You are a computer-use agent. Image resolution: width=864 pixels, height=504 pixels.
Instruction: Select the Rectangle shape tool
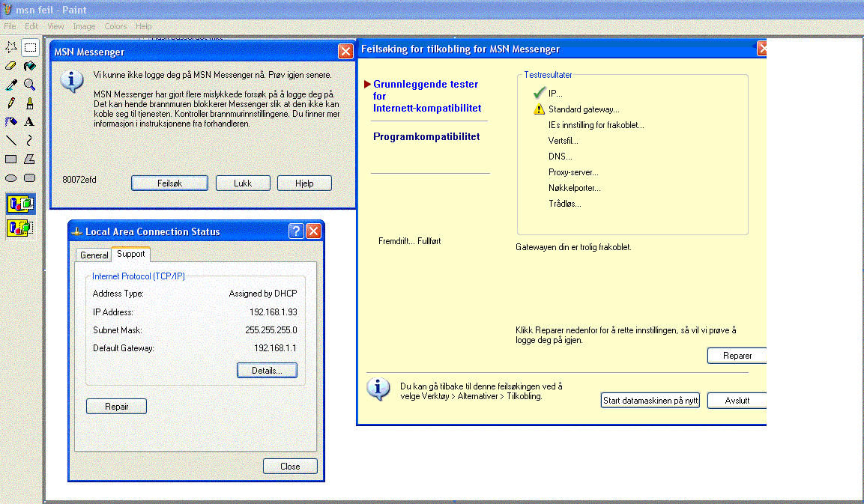11,160
